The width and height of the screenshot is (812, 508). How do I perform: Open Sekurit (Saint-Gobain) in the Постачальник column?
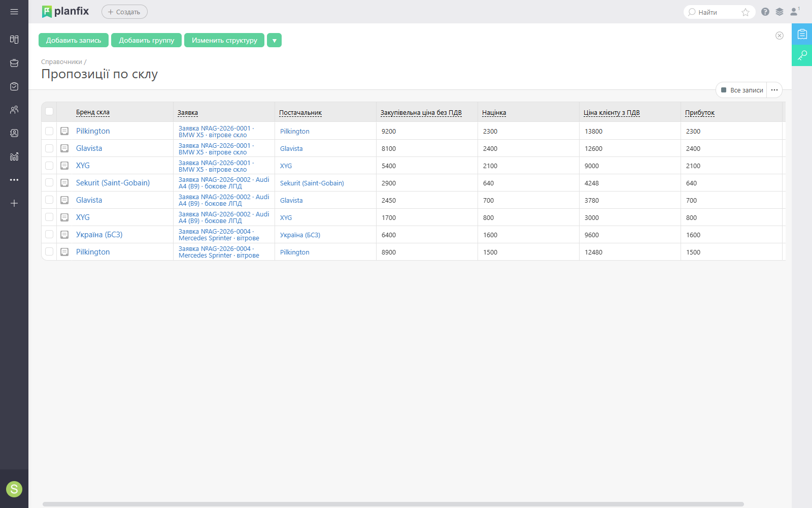312,183
